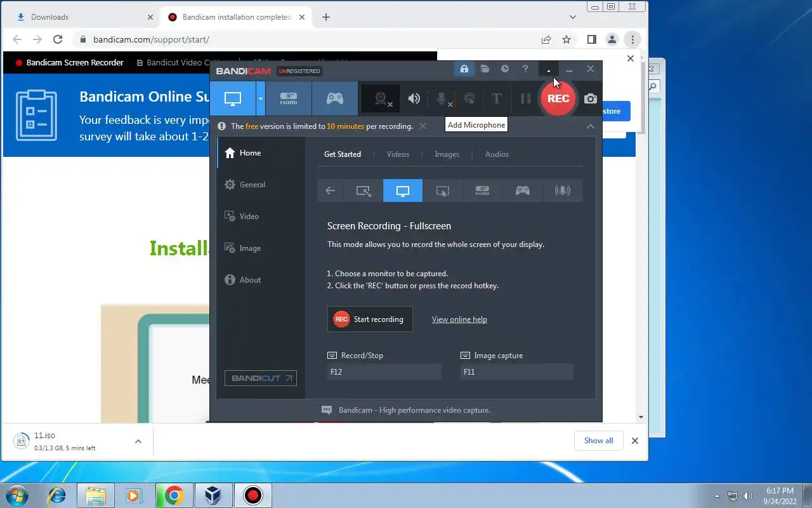Open the Chrome profile icon
812x508 pixels.
coord(612,39)
